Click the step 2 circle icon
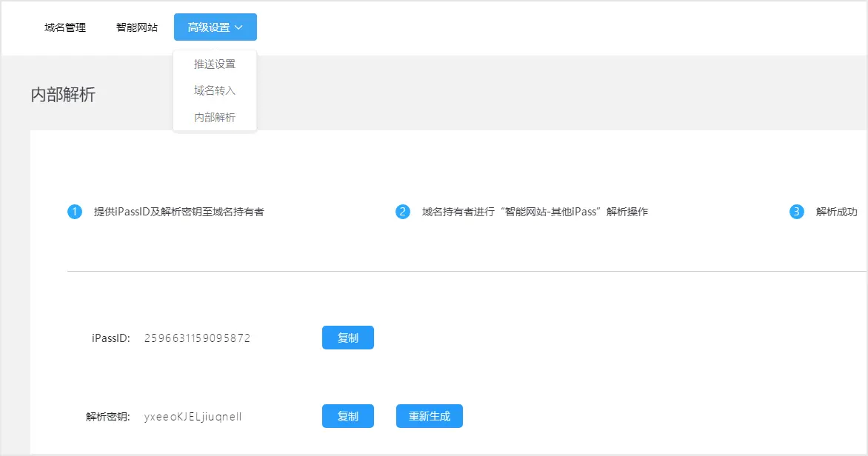The image size is (868, 456). point(403,212)
